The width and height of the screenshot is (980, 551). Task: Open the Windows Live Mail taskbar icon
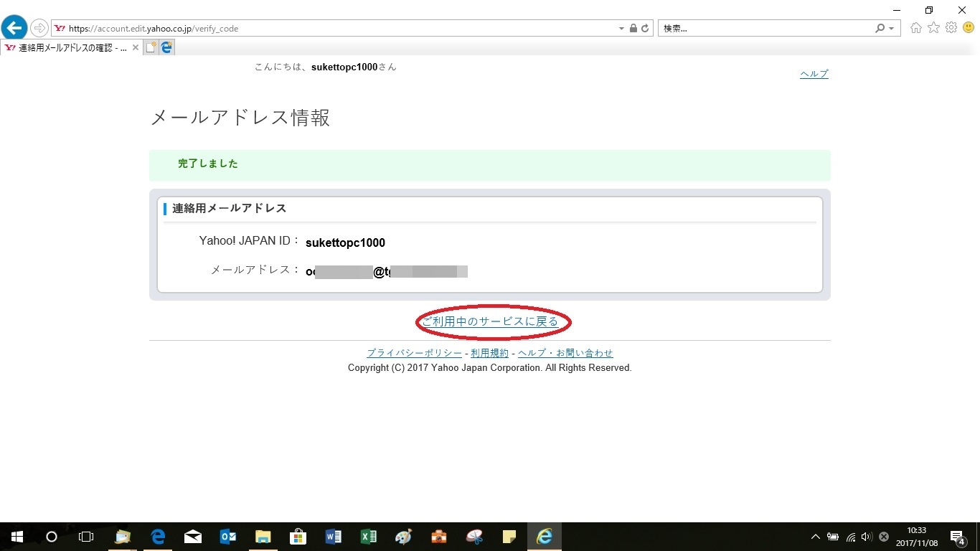[123, 537]
